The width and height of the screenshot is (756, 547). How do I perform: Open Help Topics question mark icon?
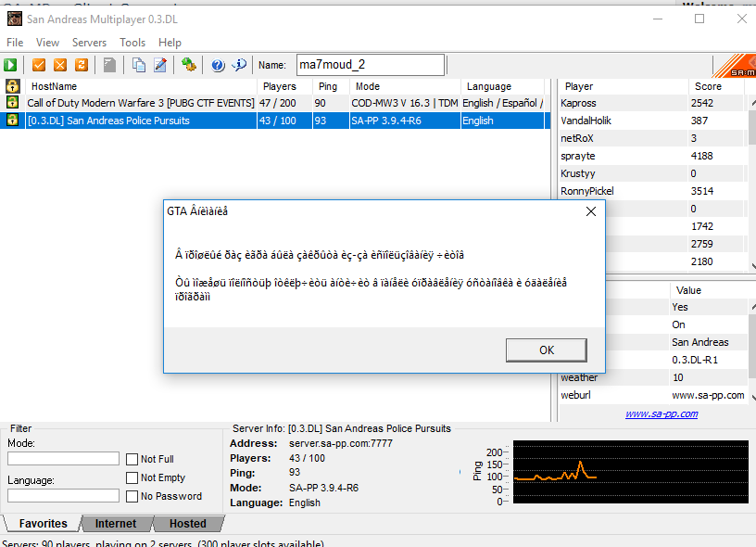tap(218, 65)
